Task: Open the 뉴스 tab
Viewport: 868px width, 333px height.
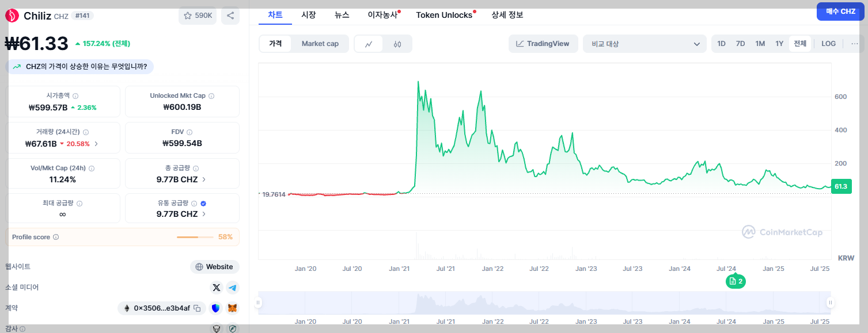Action: (342, 15)
